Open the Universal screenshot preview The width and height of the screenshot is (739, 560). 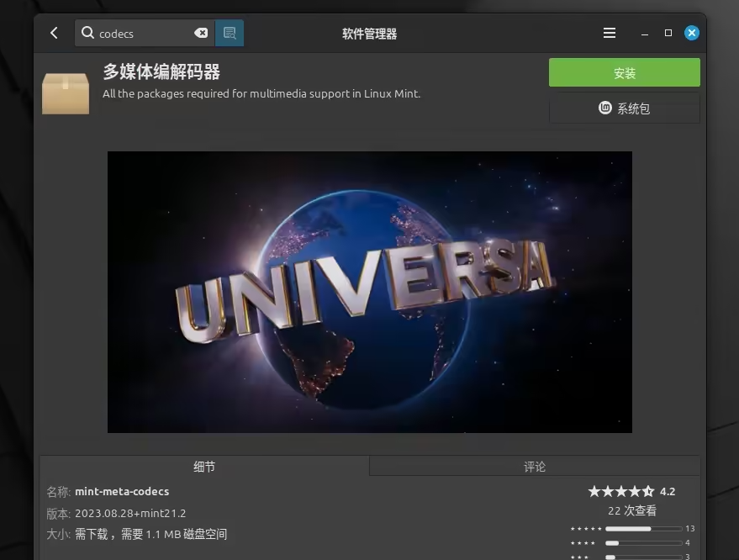(x=369, y=292)
